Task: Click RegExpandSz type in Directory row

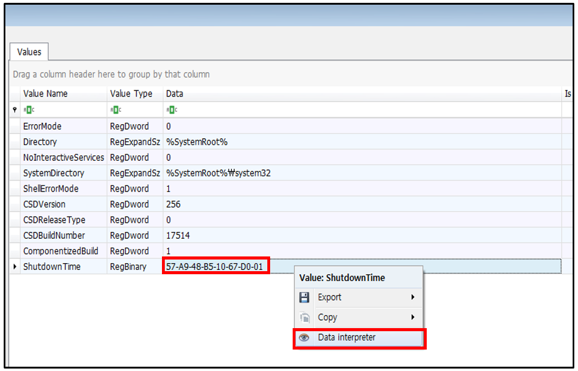Action: point(135,142)
